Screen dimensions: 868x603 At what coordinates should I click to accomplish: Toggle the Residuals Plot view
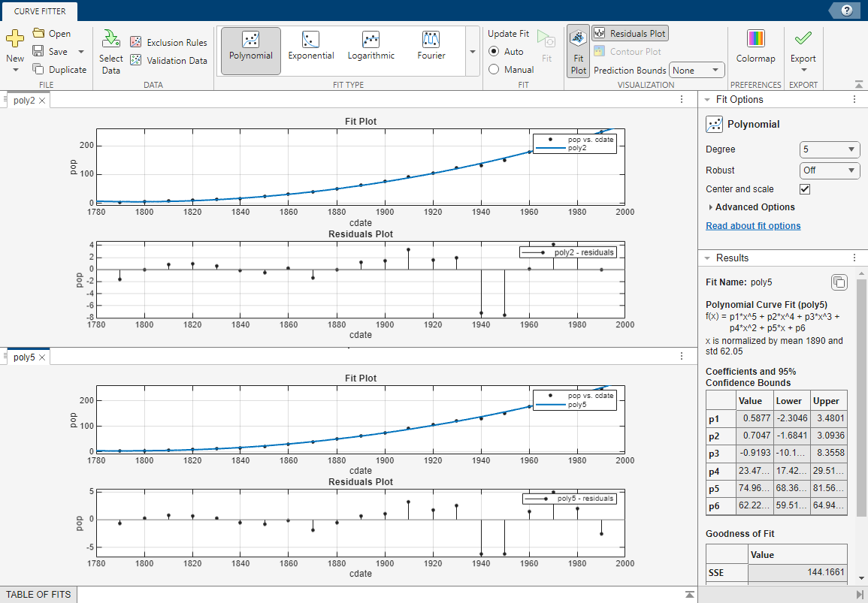pos(630,34)
